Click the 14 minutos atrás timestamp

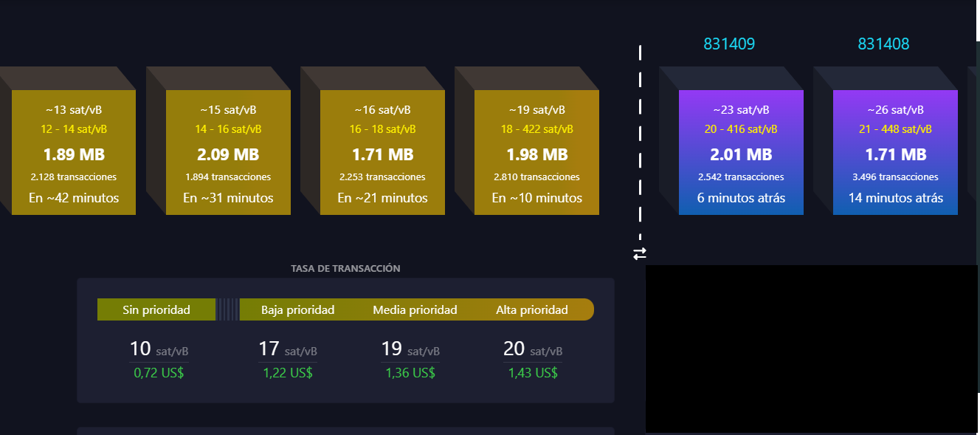pos(895,198)
